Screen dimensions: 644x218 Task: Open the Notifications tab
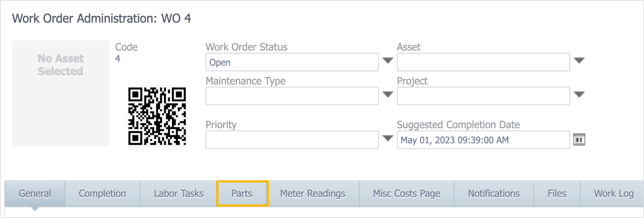(494, 193)
